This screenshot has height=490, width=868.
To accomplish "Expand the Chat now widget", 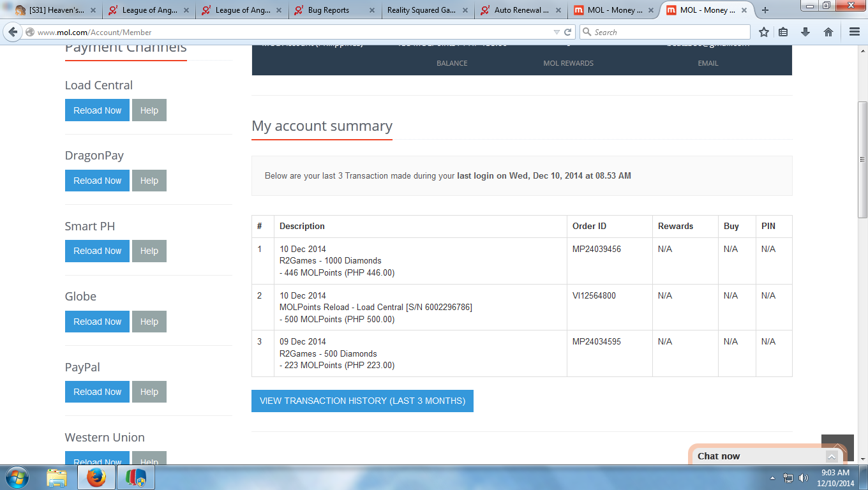I will click(x=831, y=456).
